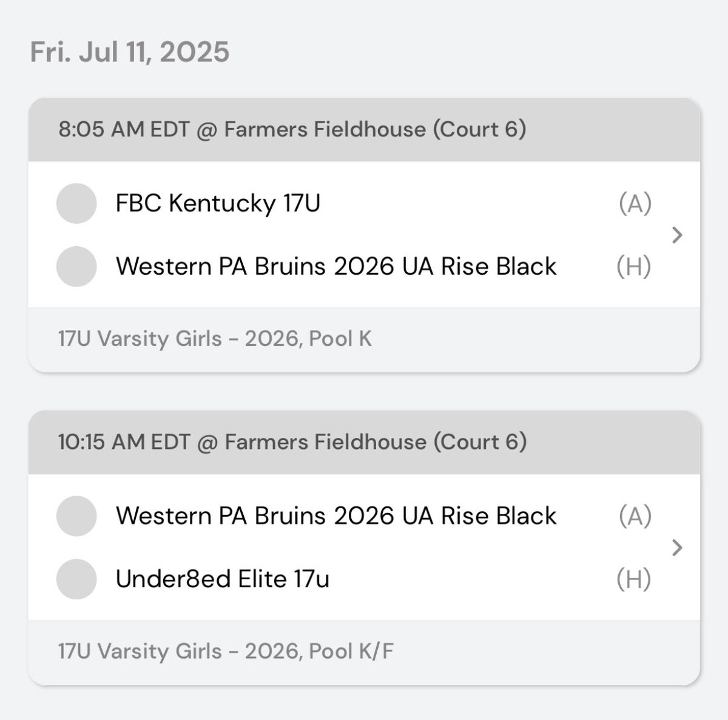
Task: Select FBC Kentucky 17U team name
Action: click(218, 203)
